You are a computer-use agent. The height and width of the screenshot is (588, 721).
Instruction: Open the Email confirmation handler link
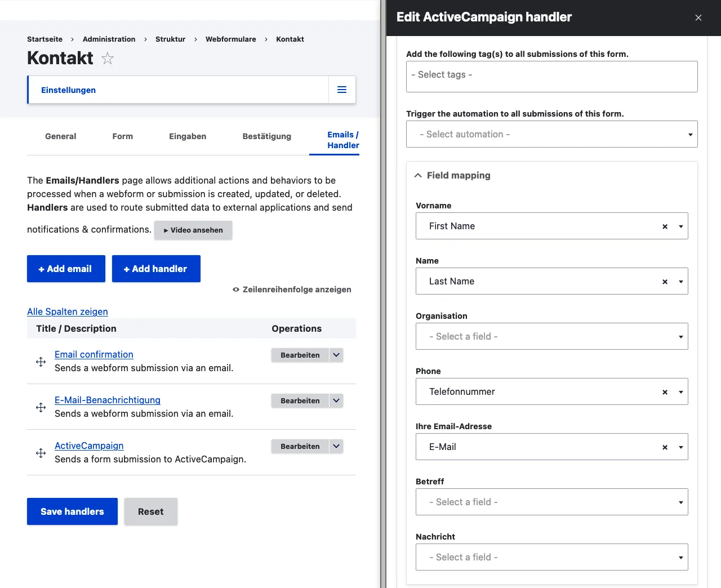point(94,354)
